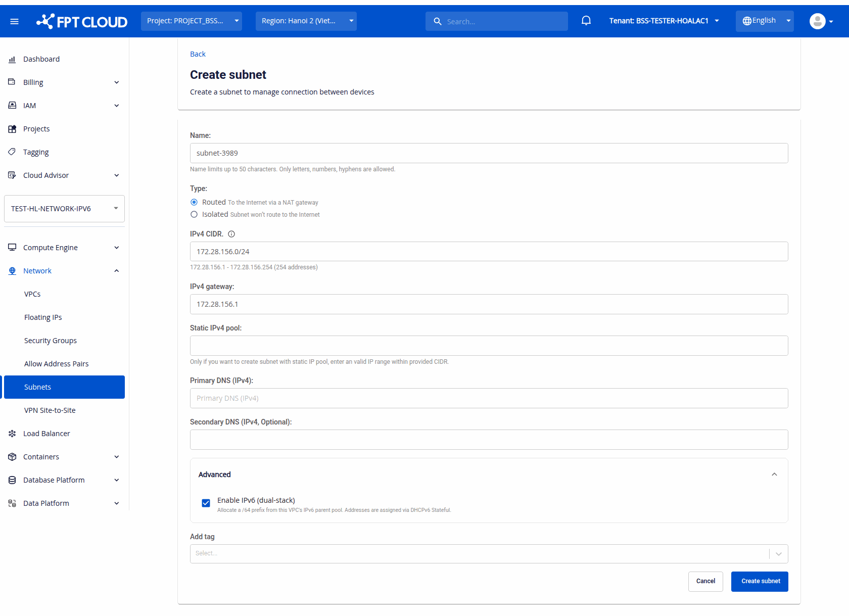Uncheck Enable IPv6 (dual-stack)
The image size is (849, 616).
(206, 503)
